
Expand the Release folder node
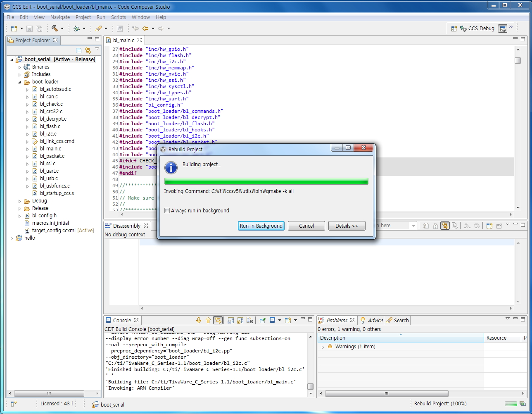pos(19,208)
